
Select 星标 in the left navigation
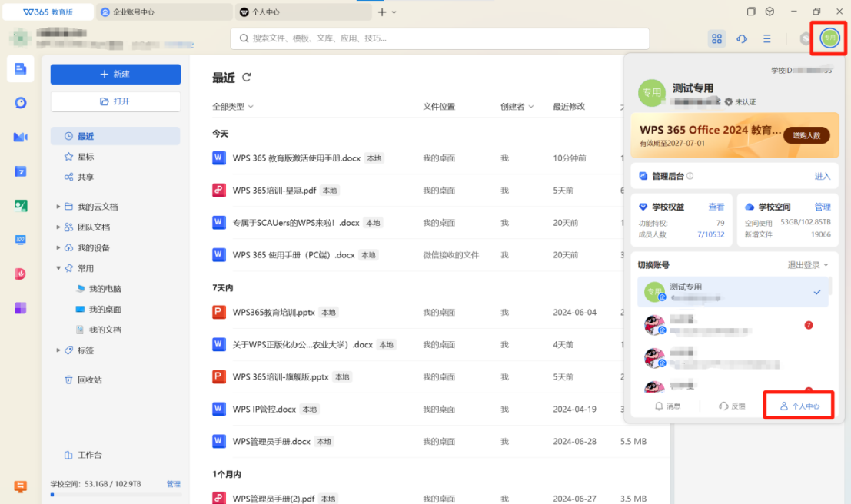click(x=85, y=157)
